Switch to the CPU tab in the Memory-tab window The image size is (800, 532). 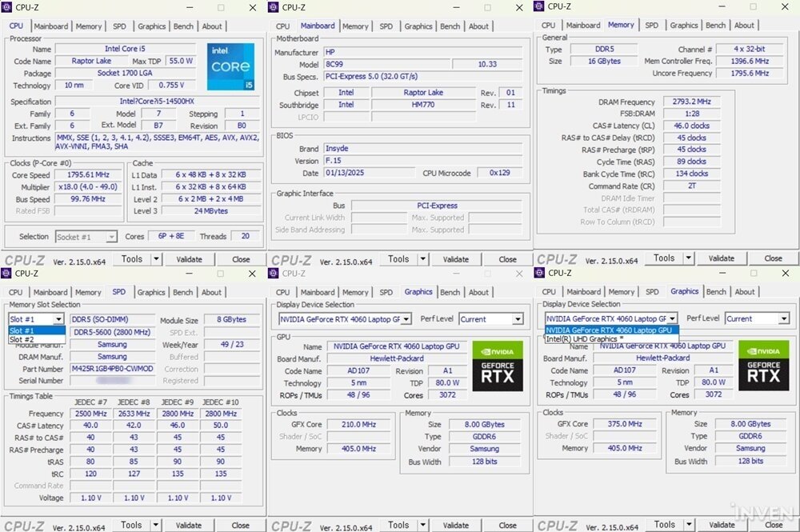coord(549,25)
